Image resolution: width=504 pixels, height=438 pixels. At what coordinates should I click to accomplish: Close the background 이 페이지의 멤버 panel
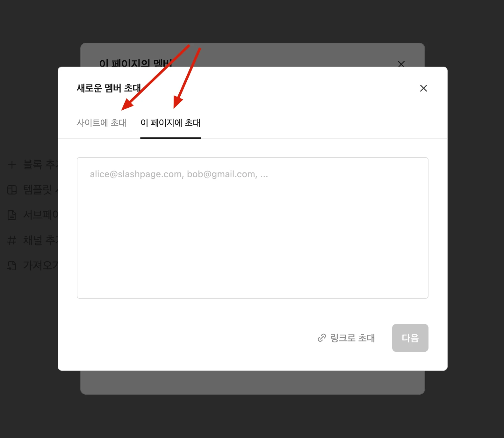[401, 64]
